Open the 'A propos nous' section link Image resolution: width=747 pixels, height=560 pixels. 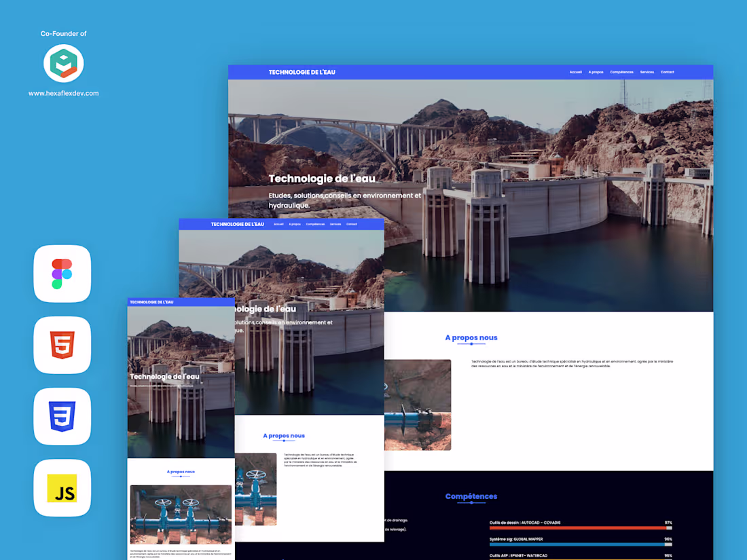[471, 337]
